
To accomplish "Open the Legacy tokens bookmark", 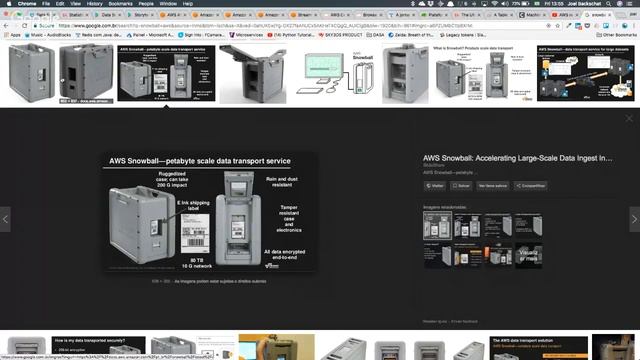I will (x=462, y=35).
